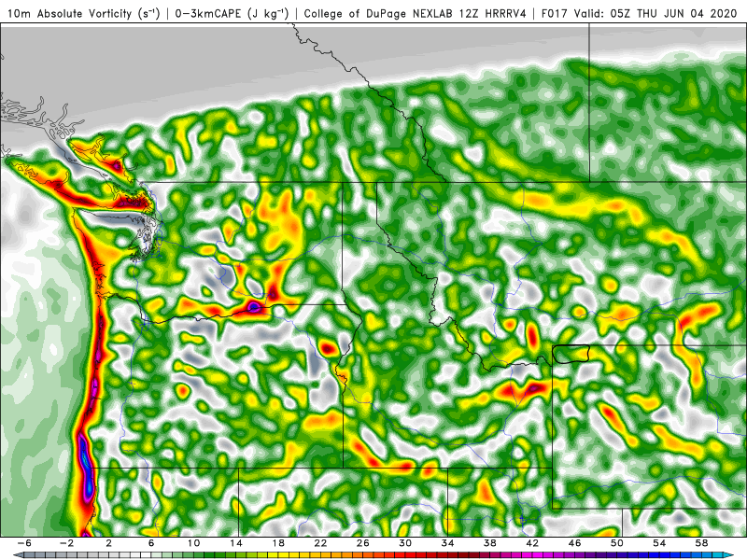
Task: Click the '46' colorbar tick label
Action: tap(574, 543)
